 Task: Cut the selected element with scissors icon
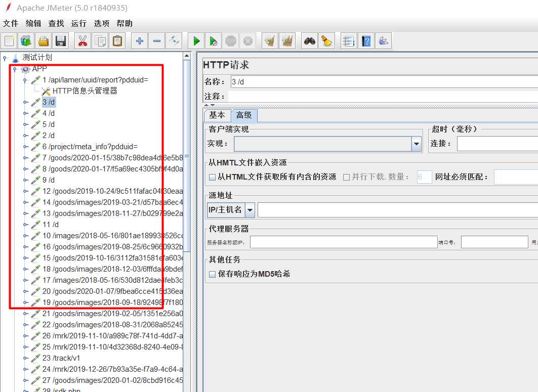(82, 41)
